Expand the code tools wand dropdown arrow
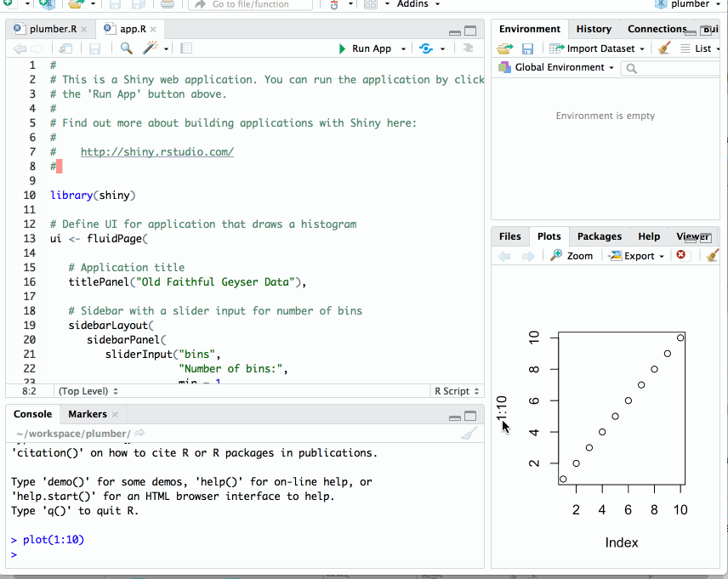 [166, 48]
